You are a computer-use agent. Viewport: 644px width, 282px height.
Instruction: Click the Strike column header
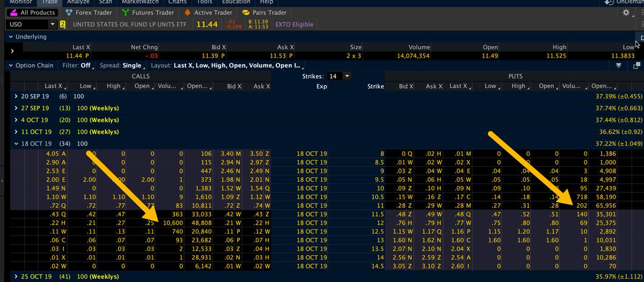[375, 86]
